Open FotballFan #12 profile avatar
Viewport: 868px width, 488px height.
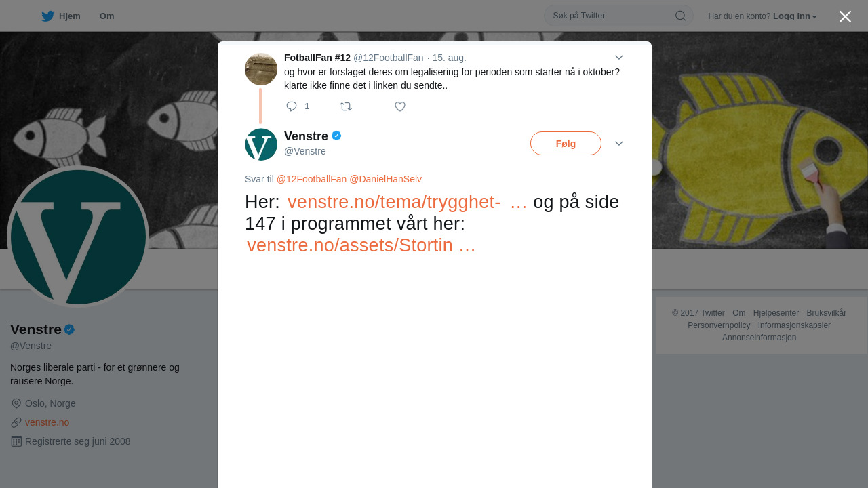[x=261, y=69]
